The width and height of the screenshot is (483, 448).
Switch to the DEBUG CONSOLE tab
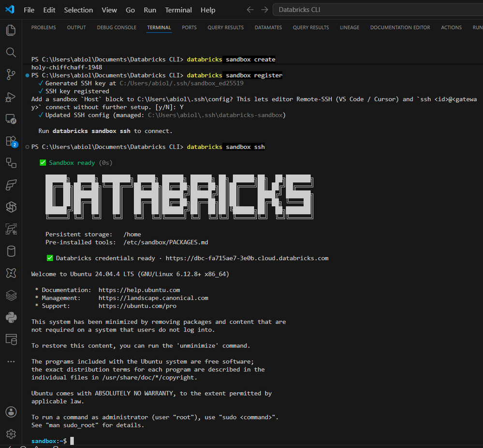117,28
